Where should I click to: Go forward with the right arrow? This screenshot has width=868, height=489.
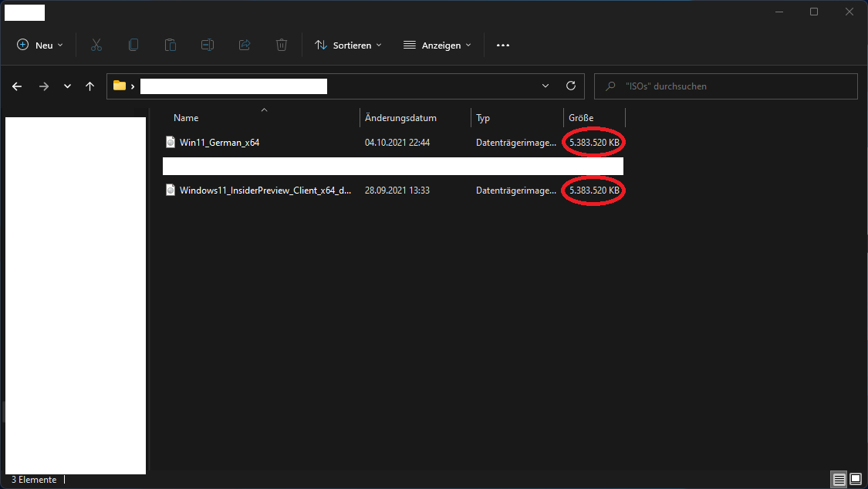click(44, 86)
